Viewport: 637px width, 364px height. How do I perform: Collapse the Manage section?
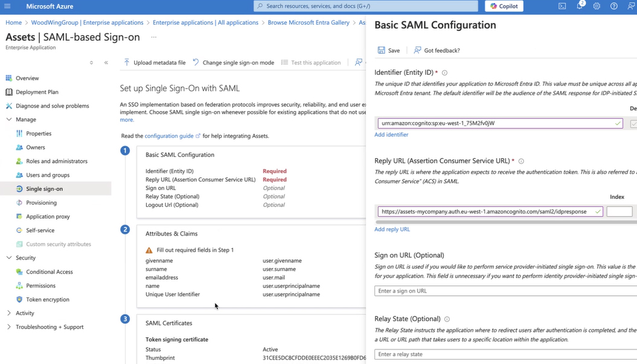(x=9, y=120)
